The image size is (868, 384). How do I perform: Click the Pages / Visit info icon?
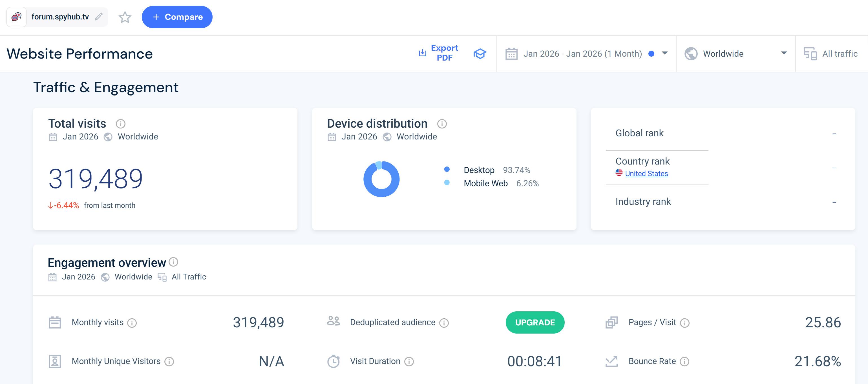point(684,323)
